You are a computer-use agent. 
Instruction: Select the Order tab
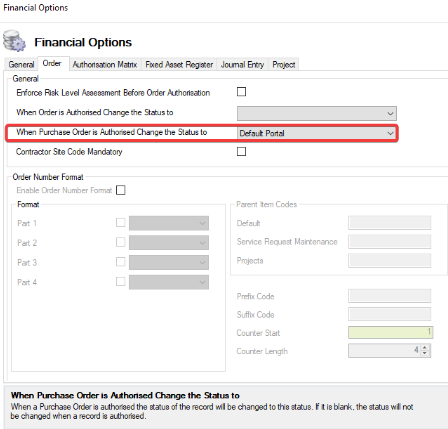tap(52, 63)
